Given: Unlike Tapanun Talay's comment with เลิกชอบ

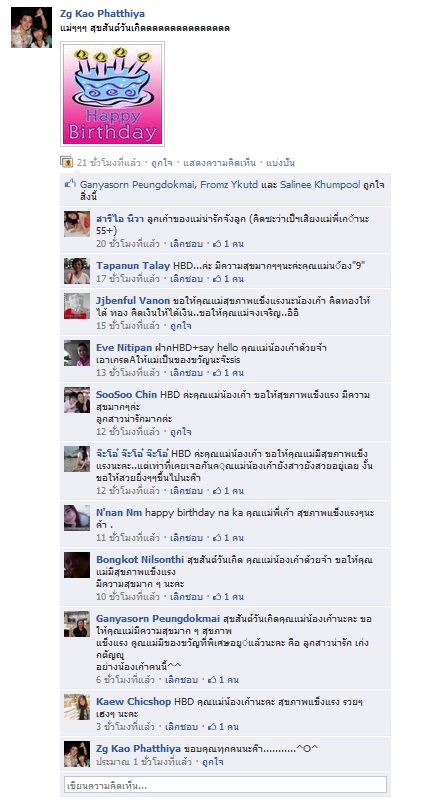Looking at the screenshot, I should pos(186,279).
